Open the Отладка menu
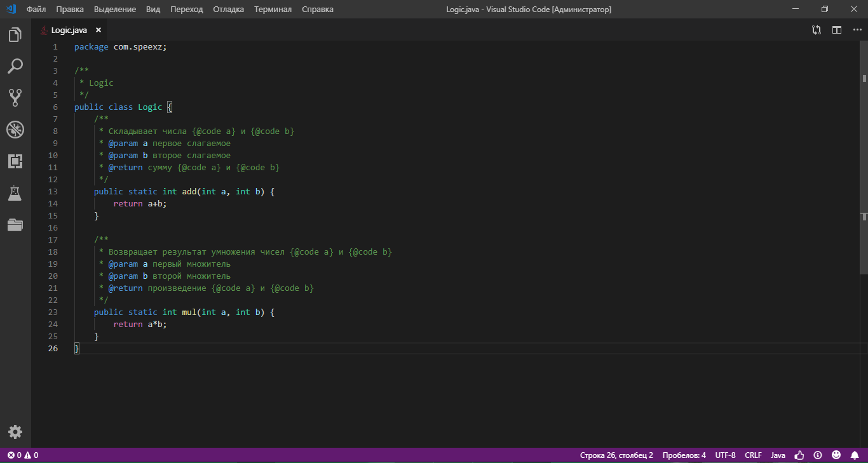 pyautogui.click(x=228, y=9)
